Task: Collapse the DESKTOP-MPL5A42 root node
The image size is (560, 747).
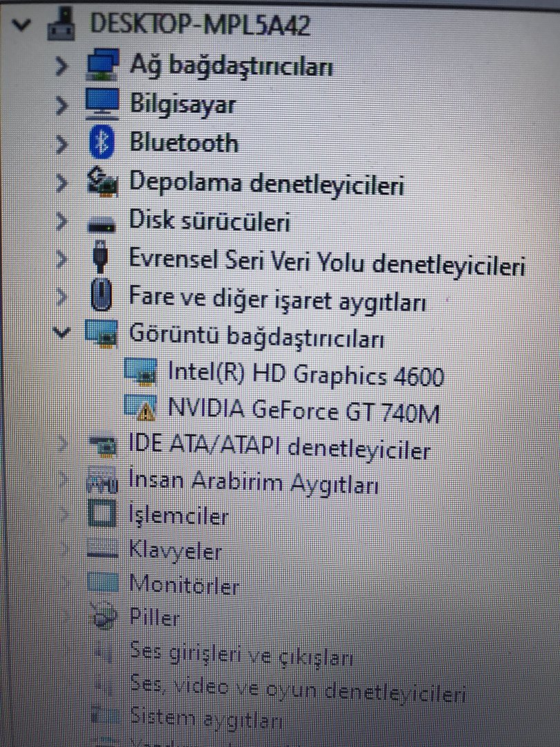Action: click(21, 24)
